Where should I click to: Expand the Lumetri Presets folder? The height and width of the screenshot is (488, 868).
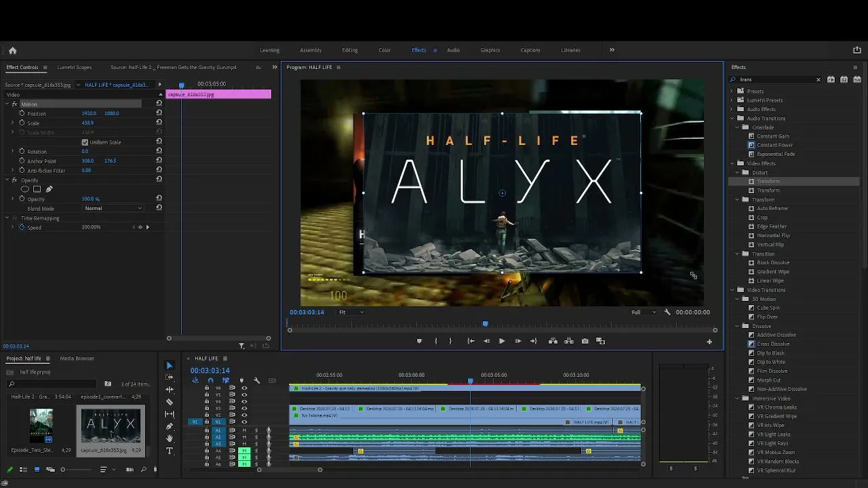tap(732, 100)
